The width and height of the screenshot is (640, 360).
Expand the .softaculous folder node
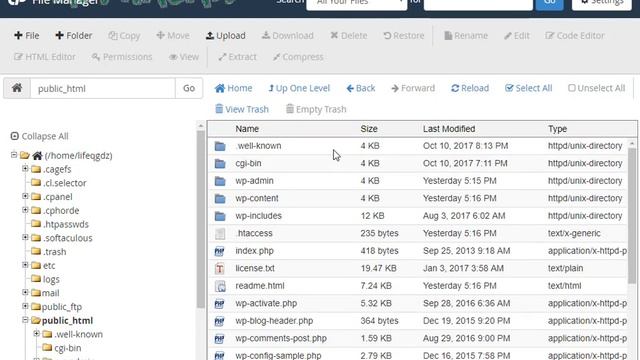25,238
